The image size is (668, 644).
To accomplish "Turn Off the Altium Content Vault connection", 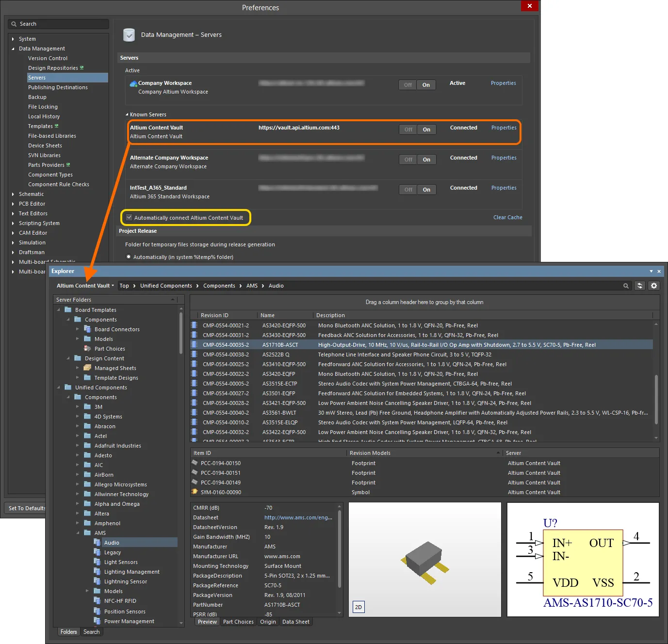I will (408, 129).
